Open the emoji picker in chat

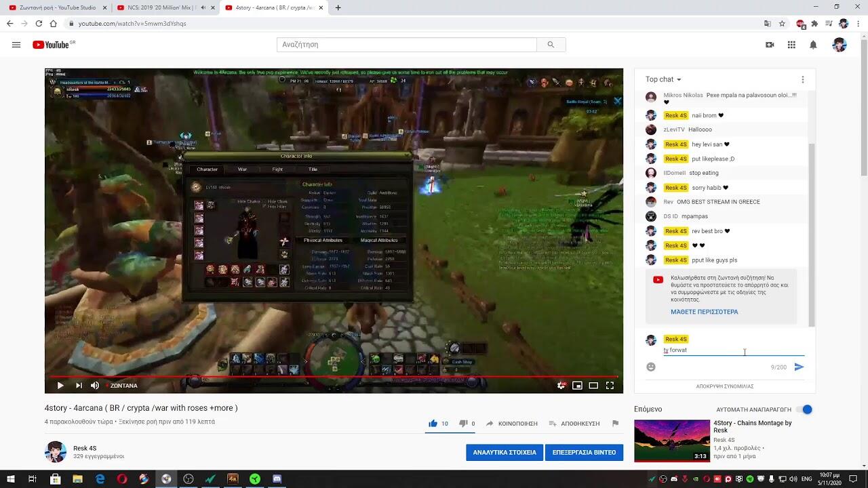(x=651, y=367)
